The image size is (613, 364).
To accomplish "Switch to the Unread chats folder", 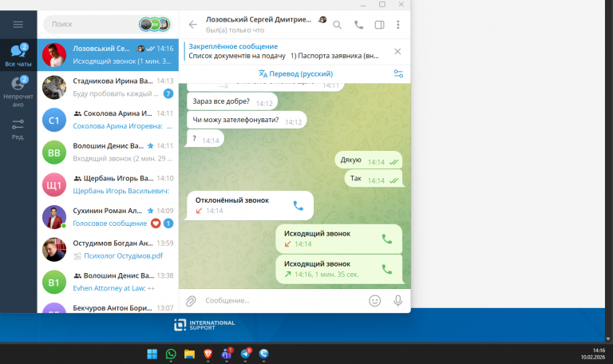I will click(18, 92).
